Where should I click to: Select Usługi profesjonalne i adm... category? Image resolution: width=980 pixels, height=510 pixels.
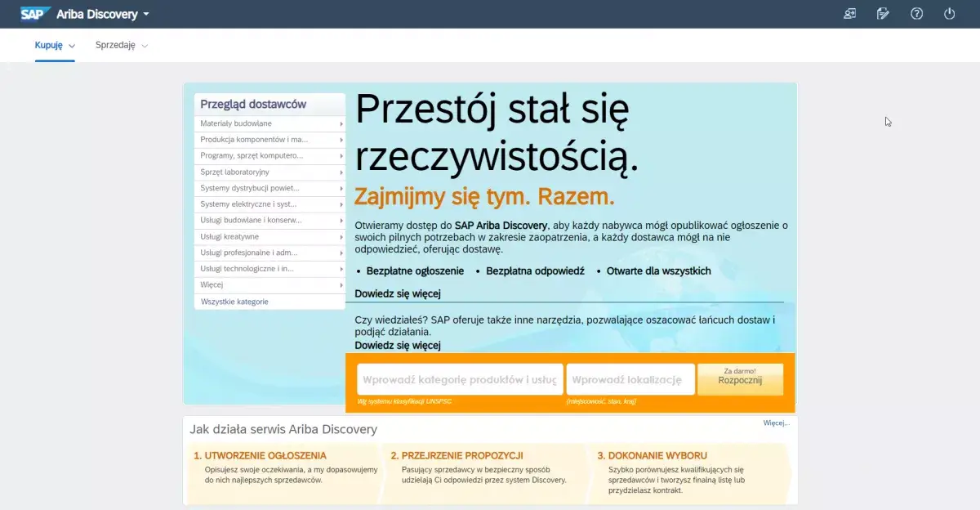[269, 253]
